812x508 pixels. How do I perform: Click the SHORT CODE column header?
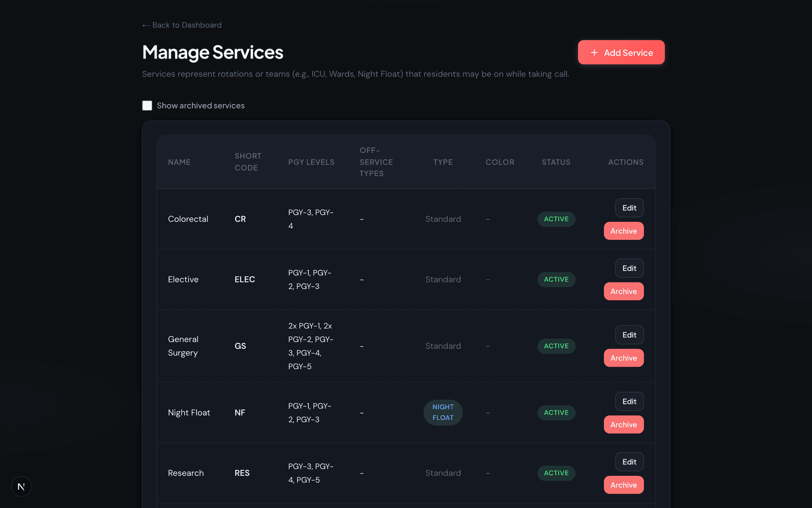tap(248, 162)
